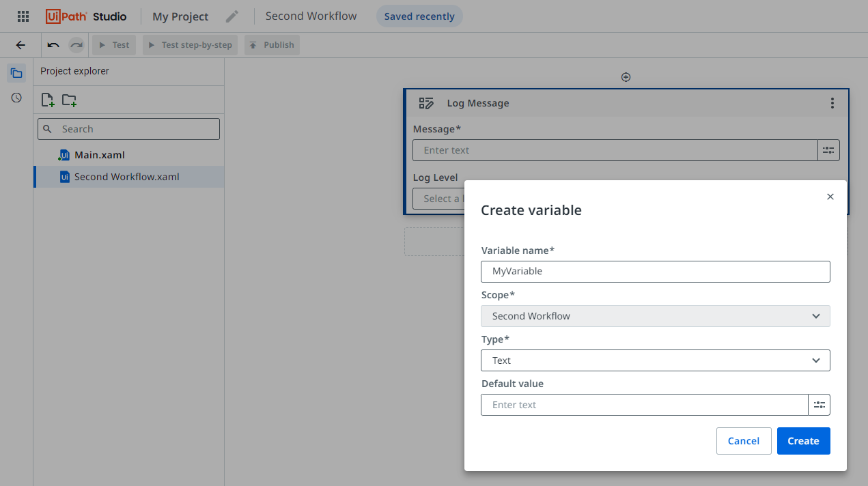This screenshot has height=486, width=868.
Task: Click the back arrow icon
Action: click(20, 45)
